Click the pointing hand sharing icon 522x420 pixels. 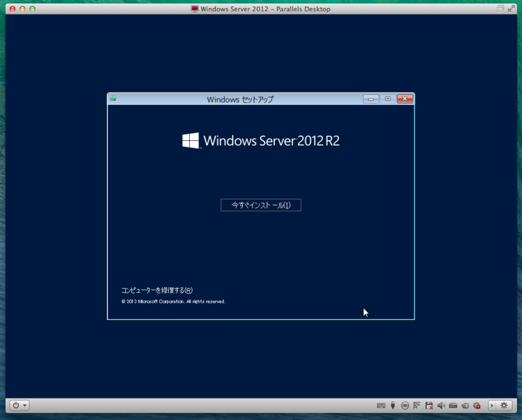coord(465,406)
